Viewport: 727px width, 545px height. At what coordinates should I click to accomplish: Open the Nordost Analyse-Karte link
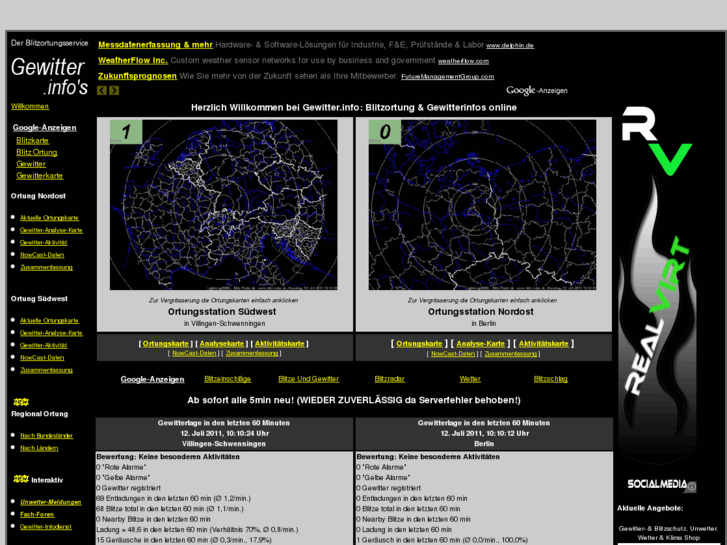[480, 344]
